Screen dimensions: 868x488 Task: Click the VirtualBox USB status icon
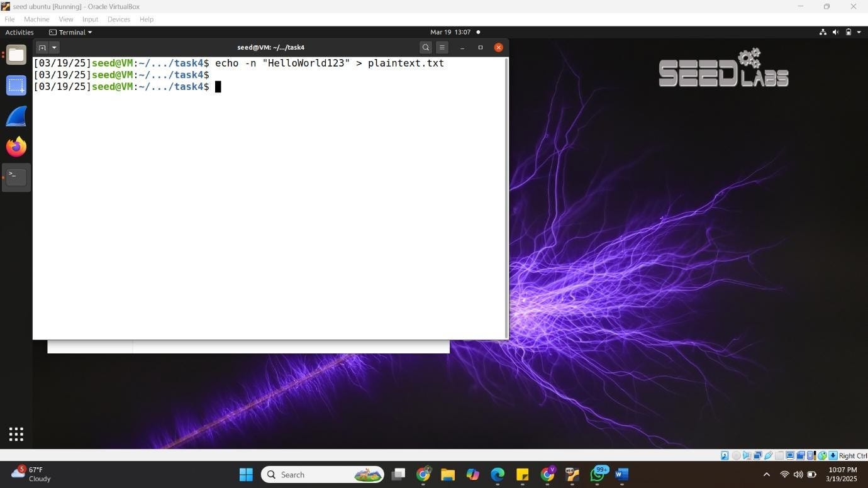click(769, 455)
